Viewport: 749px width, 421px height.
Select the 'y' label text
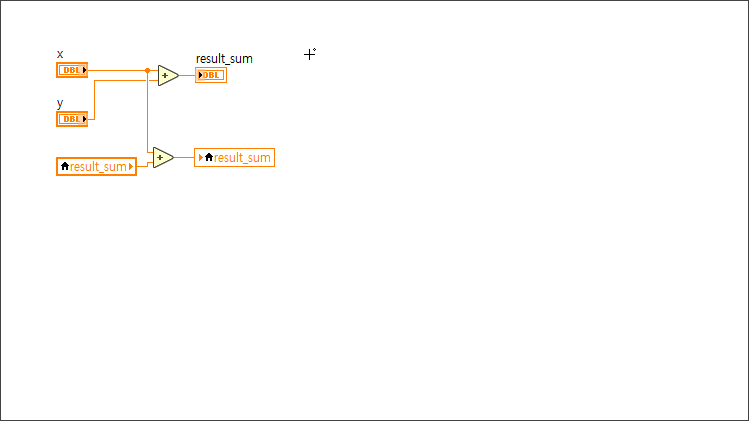(60, 103)
